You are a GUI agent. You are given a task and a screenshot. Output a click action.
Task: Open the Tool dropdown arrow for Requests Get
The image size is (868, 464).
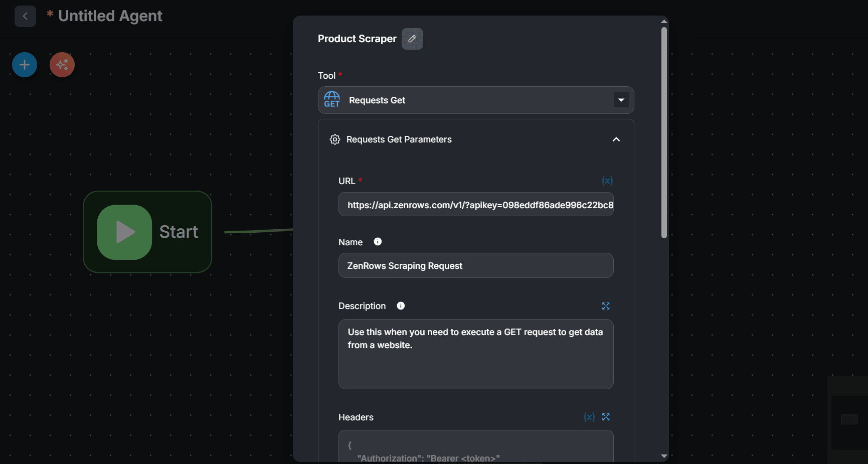621,100
